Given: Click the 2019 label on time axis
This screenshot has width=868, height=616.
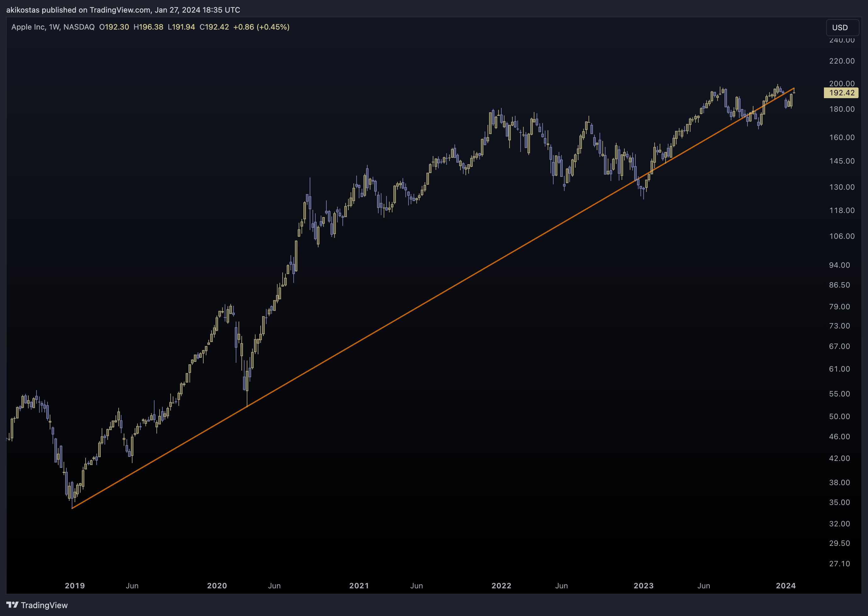Looking at the screenshot, I should [x=75, y=586].
